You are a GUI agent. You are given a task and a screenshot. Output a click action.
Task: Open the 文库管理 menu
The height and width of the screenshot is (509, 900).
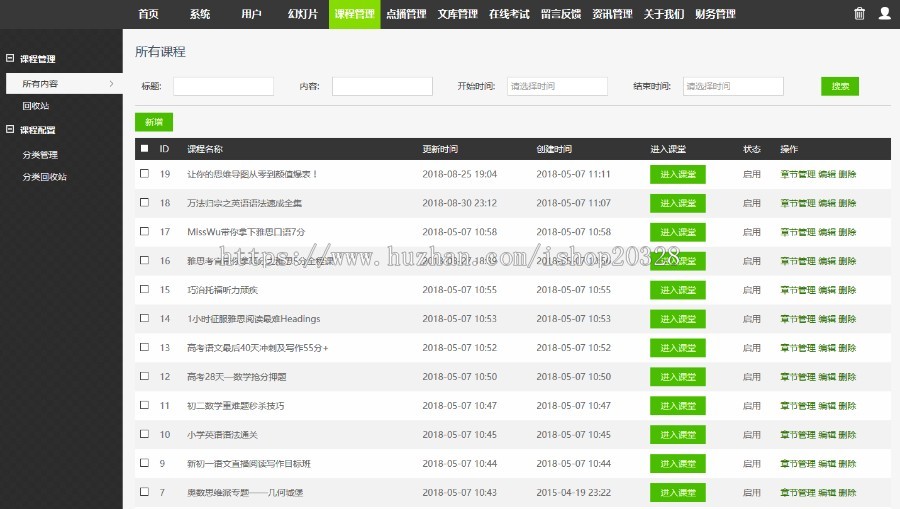point(457,14)
